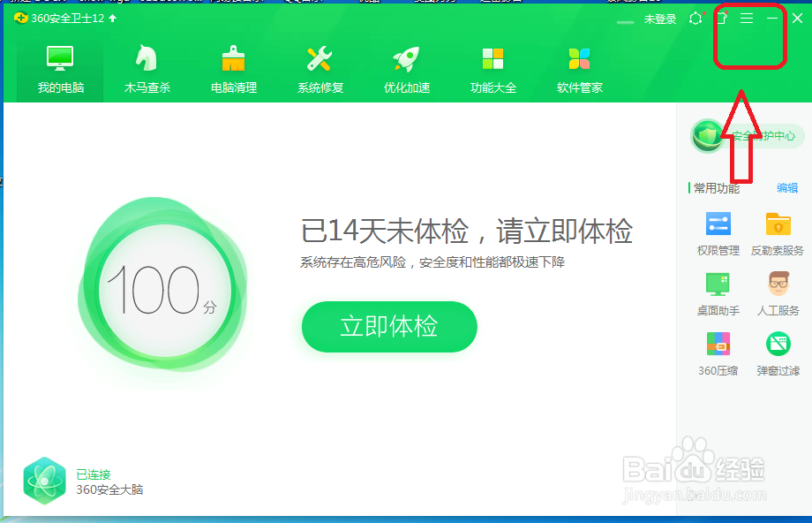Viewport: 812px width, 523px height.
Task: Minimize the 360安全卫士 window
Action: [x=772, y=19]
